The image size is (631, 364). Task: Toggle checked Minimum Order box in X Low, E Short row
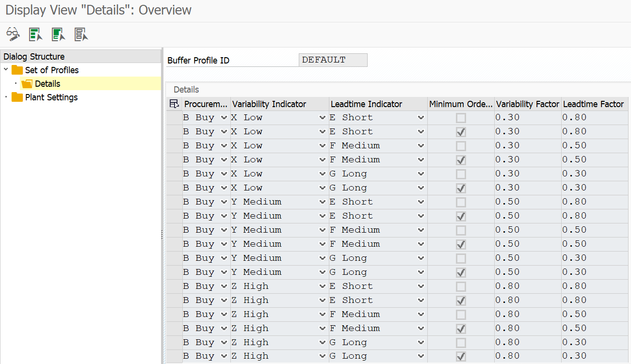click(461, 132)
